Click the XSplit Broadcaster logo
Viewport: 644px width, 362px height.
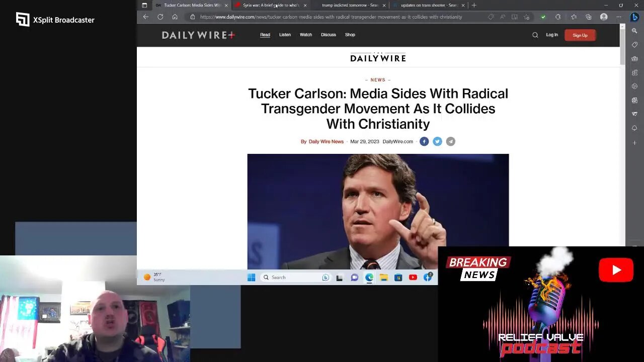(x=55, y=20)
